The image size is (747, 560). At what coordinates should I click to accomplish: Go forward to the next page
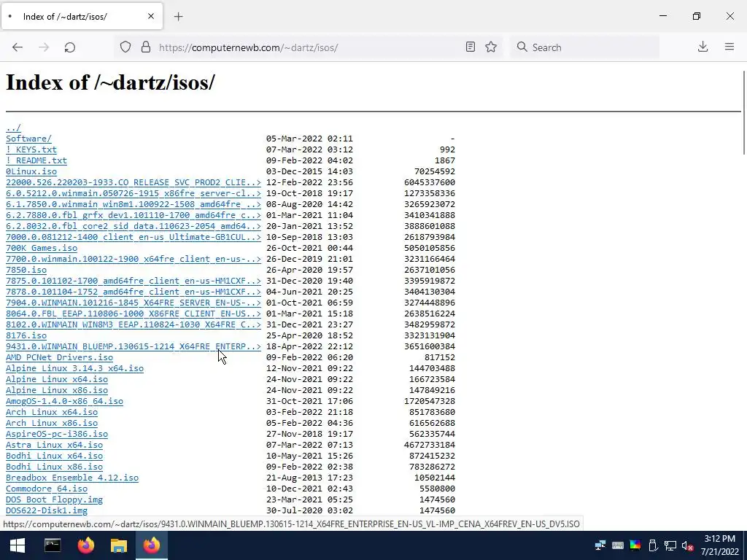click(x=44, y=47)
